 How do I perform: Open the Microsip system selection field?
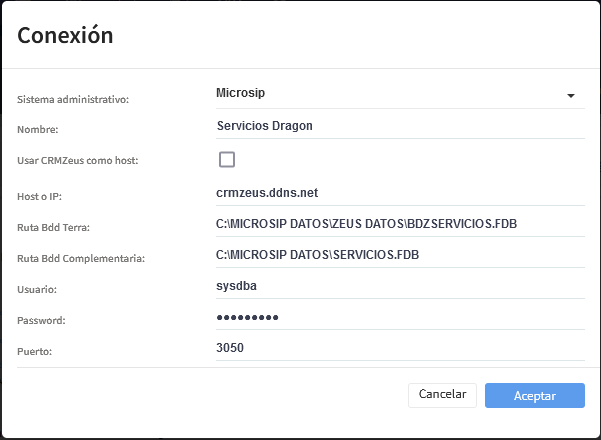(x=390, y=94)
